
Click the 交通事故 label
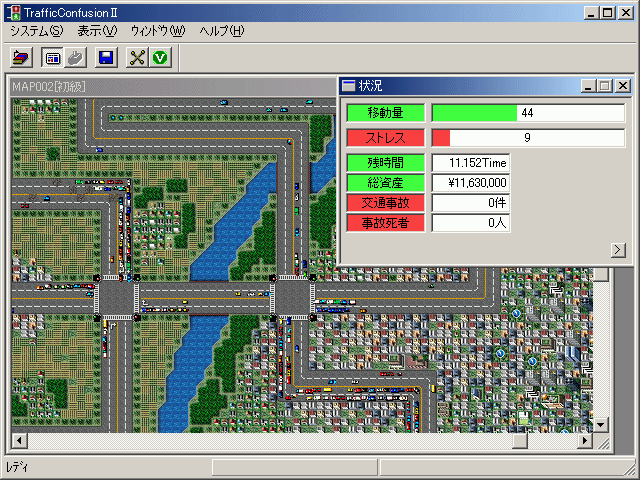[385, 203]
